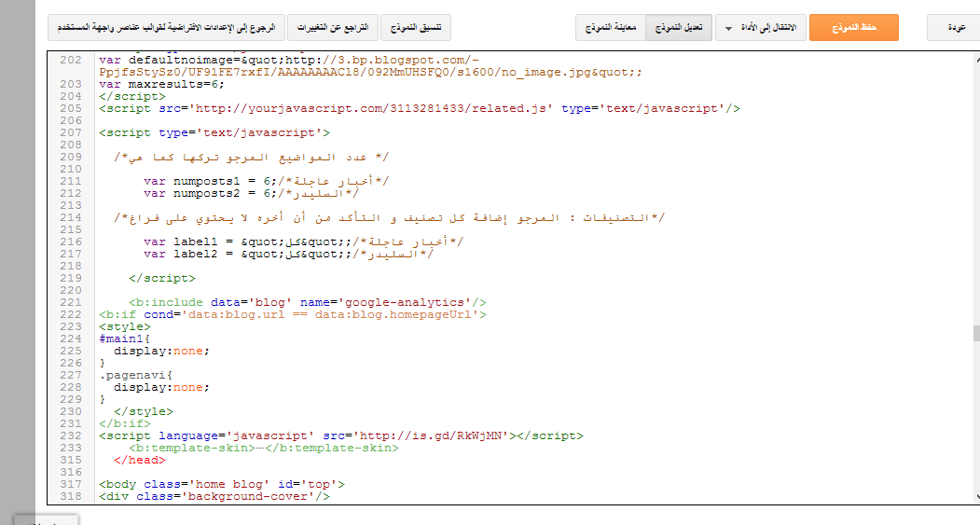Screen dimensions: 980x525
Task: Click the no_image.jpg URL continuation line
Action: [x=370, y=73]
